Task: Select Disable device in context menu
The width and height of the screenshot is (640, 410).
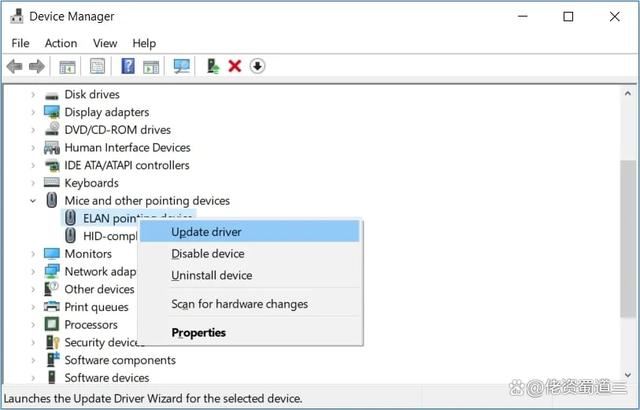Action: (208, 254)
